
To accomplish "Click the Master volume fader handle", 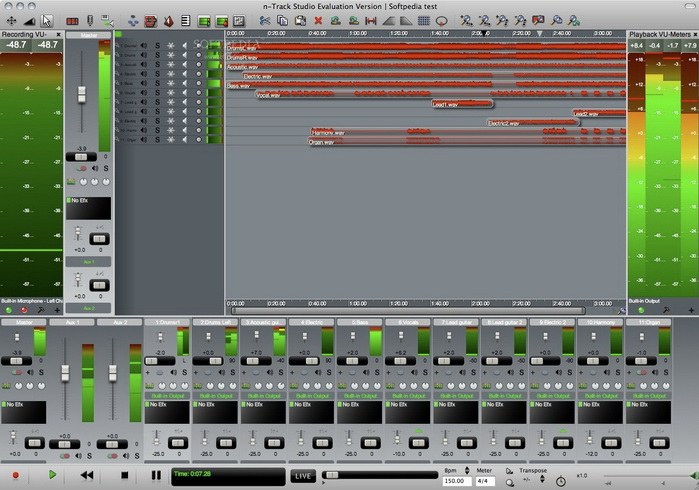I will (82, 94).
